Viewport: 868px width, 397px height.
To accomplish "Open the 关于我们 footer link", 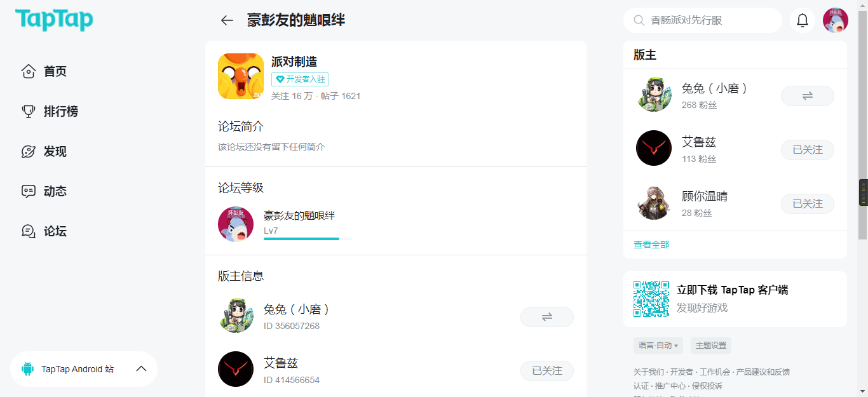I will (x=648, y=372).
